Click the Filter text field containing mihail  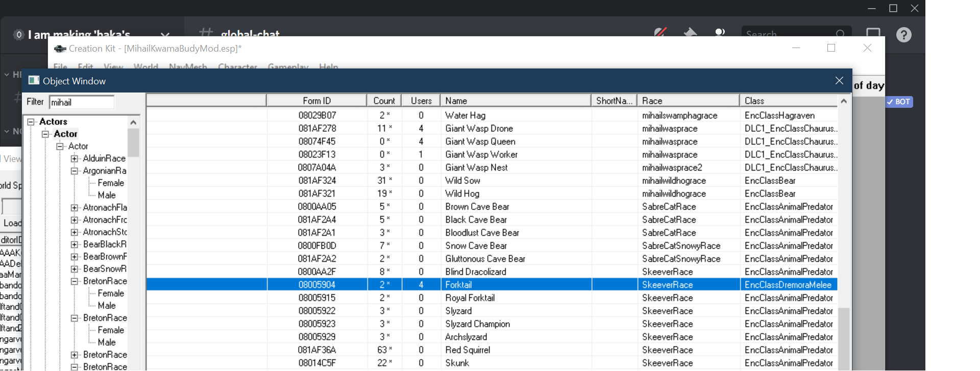pos(82,102)
